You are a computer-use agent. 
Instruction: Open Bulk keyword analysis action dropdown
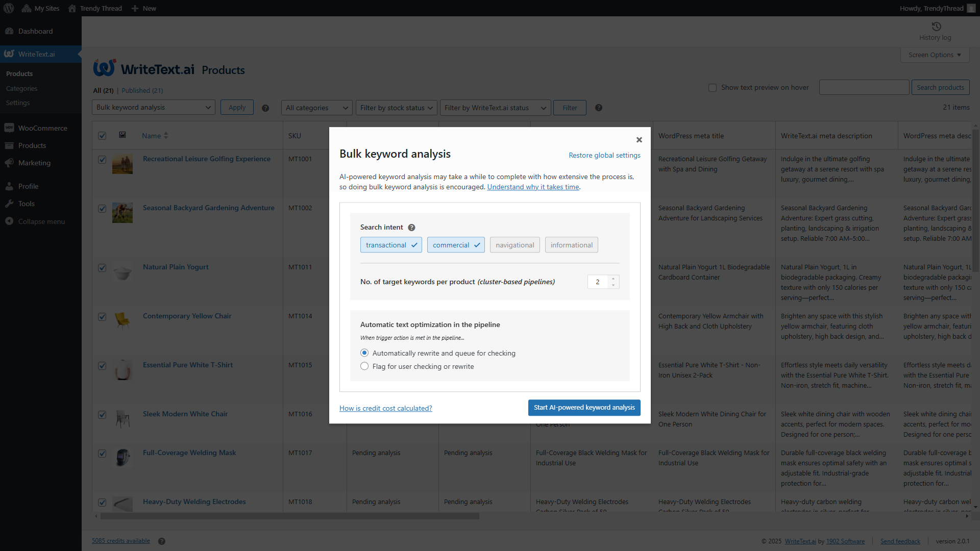tap(153, 107)
